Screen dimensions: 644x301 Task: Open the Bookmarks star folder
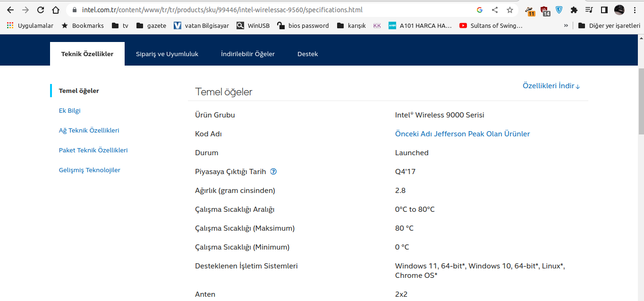(83, 25)
